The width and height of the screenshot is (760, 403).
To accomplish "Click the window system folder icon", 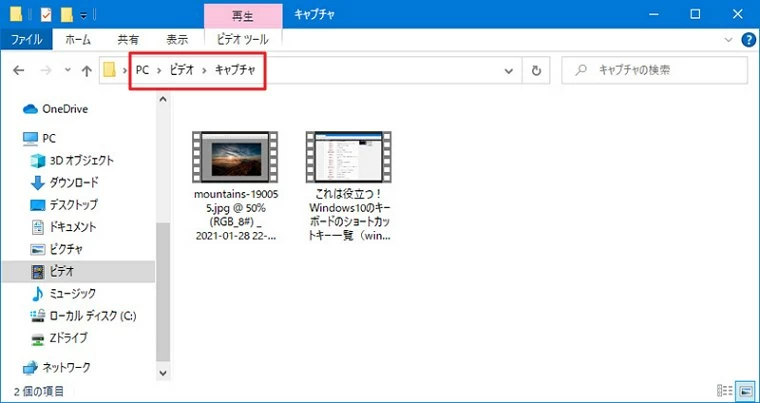I will [16, 15].
